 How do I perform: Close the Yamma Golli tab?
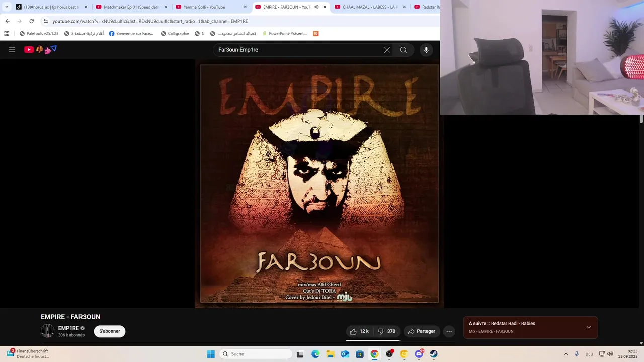point(245,7)
